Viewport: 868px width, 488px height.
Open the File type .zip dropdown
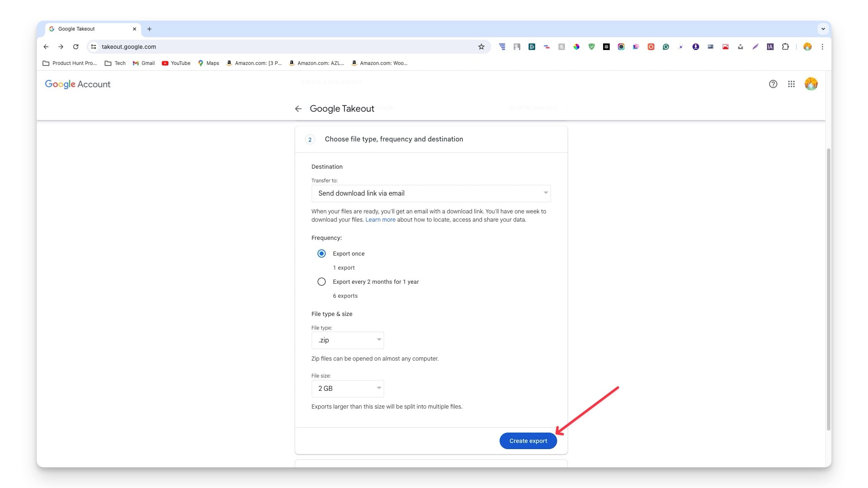348,340
